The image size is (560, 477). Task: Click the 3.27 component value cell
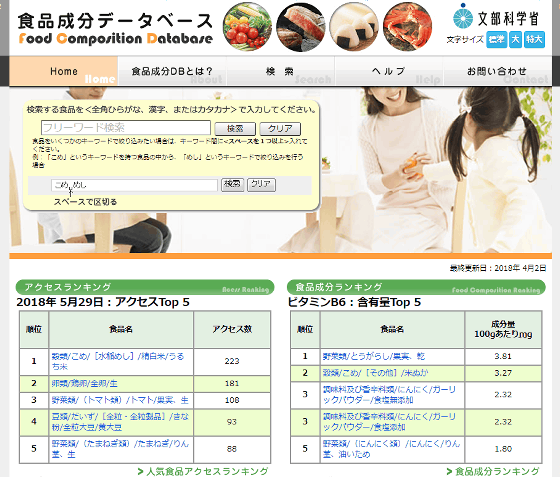click(x=503, y=373)
